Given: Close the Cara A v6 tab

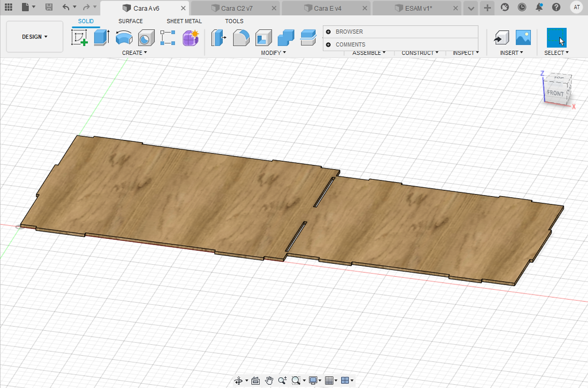Looking at the screenshot, I should click(183, 8).
